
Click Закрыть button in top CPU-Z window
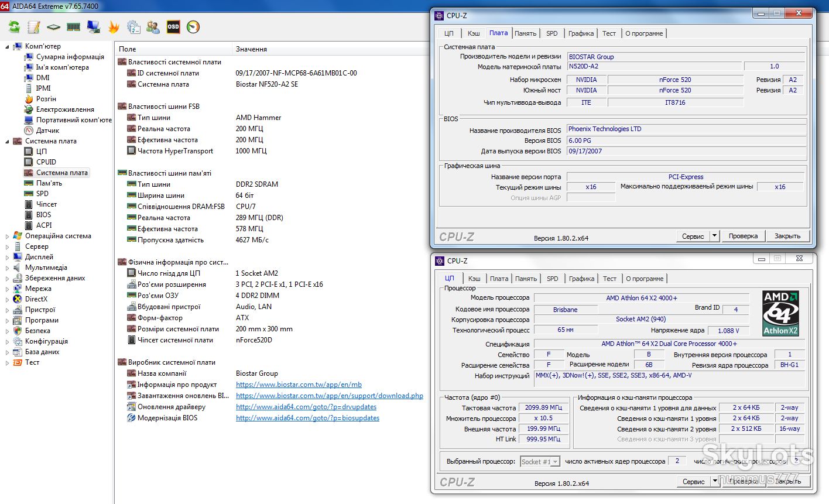click(787, 236)
